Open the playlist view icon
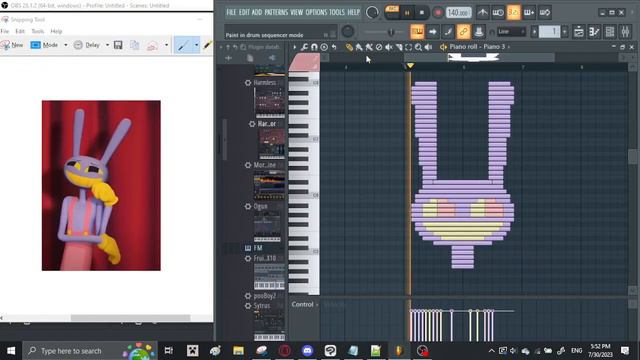Image resolution: width=640 pixels, height=360 pixels. [579, 31]
